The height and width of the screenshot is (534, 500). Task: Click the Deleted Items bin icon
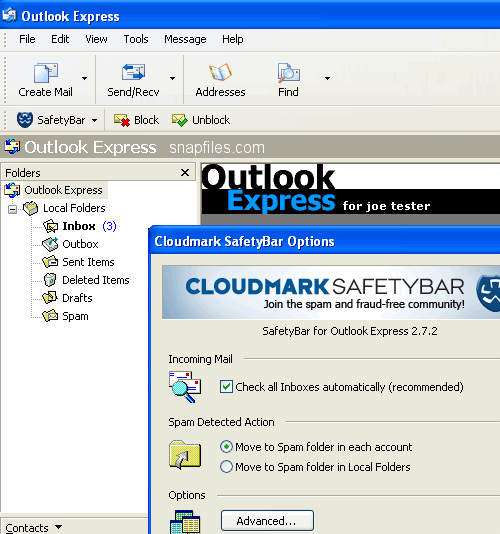50,280
